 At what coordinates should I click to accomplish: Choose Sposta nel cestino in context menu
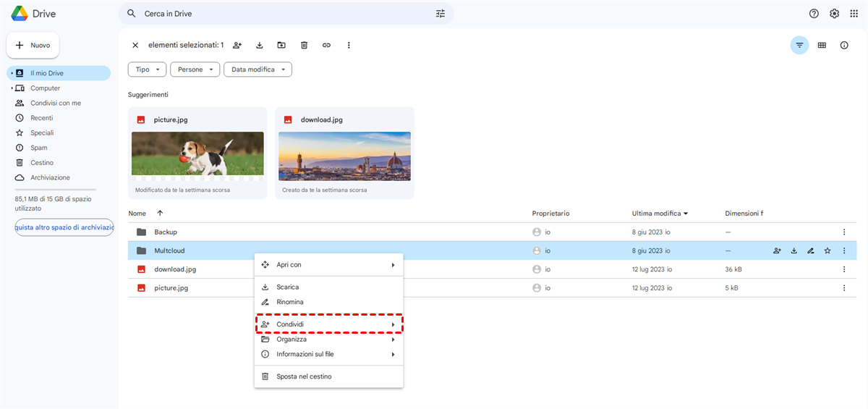328,376
